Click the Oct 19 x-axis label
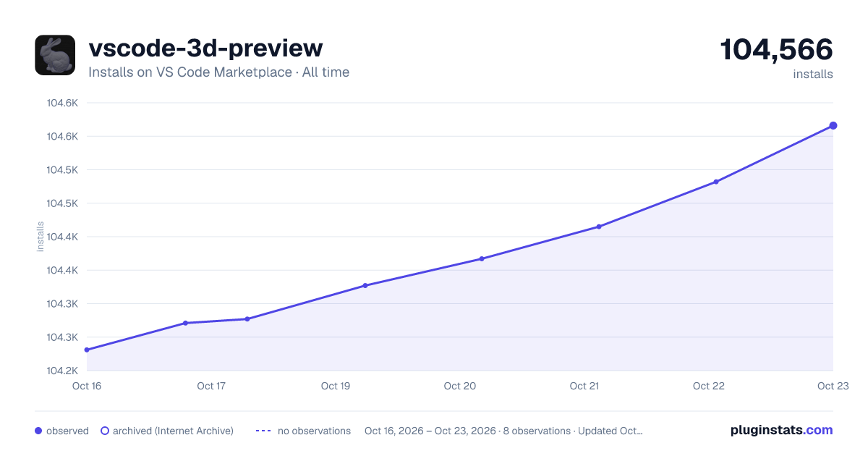Viewport: 868px width, 456px height. [336, 387]
